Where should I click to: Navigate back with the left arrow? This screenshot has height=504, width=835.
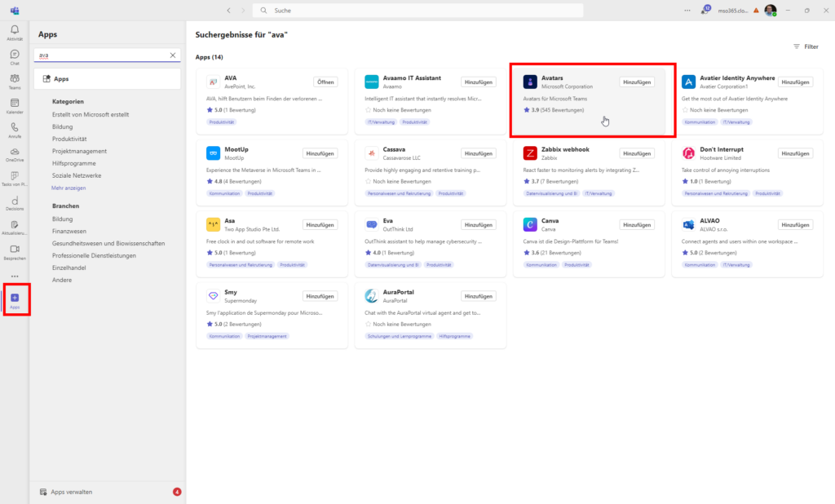(228, 10)
